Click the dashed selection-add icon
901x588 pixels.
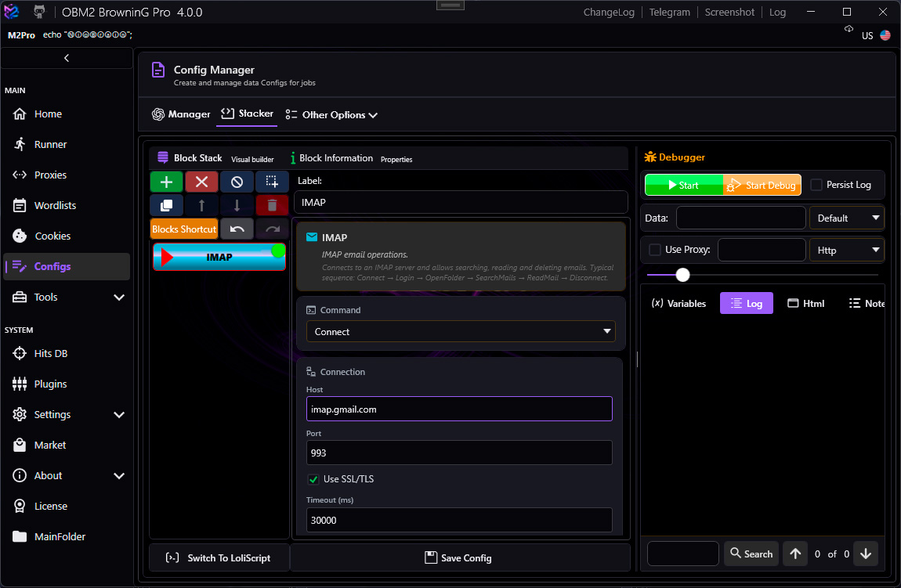click(x=272, y=182)
